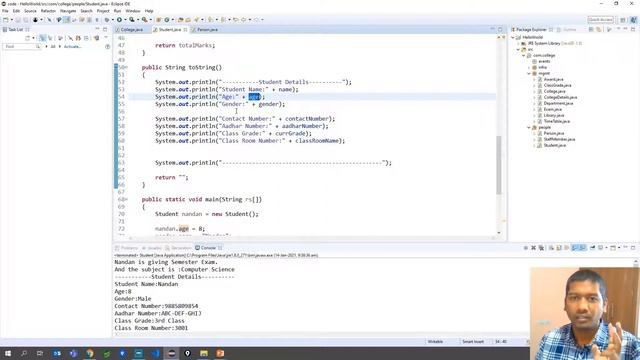Open the Navigate menu
Screen dimensions: 640x360
(x=68, y=11)
